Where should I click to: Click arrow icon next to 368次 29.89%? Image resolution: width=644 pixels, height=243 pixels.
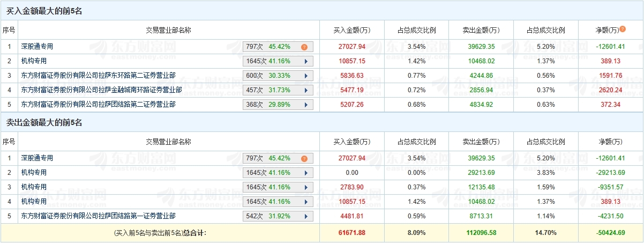pyautogui.click(x=306, y=105)
